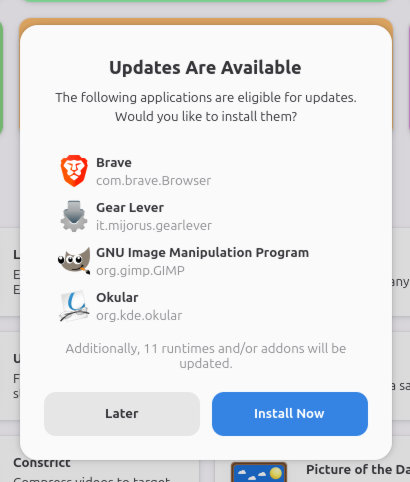The width and height of the screenshot is (410, 482).
Task: Click the org.kde.okular identifier text
Action: (x=139, y=315)
